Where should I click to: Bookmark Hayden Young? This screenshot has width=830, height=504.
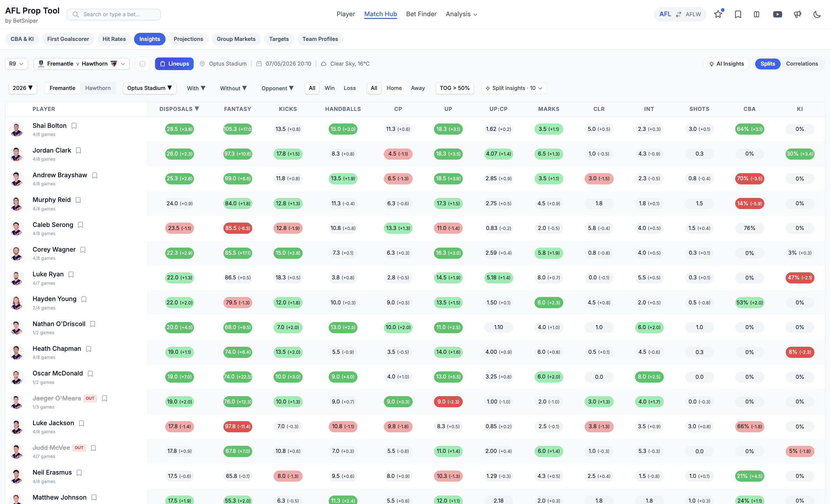point(84,299)
